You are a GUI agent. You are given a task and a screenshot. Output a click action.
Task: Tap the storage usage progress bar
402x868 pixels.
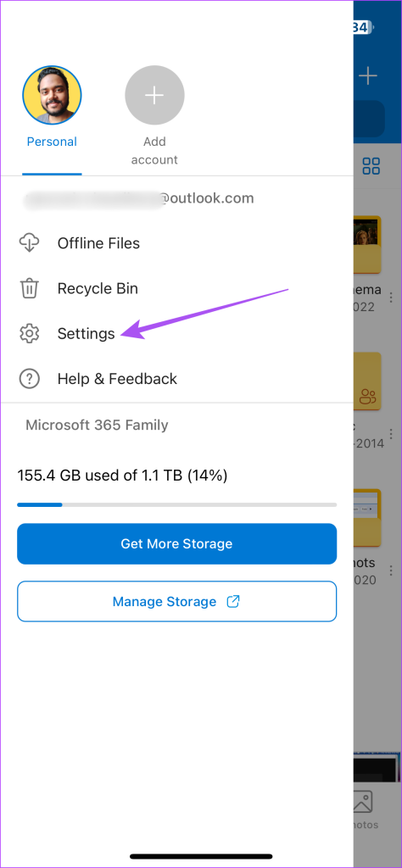coord(176,505)
